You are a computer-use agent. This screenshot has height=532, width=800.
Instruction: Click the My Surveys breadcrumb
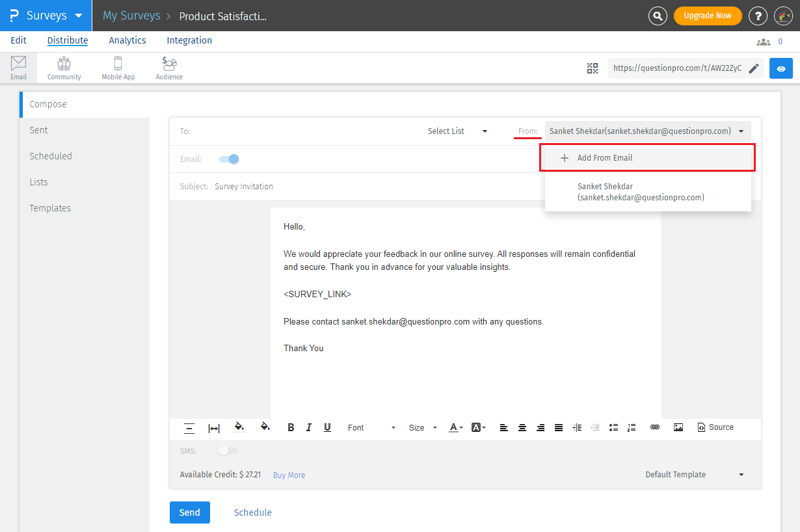(x=131, y=16)
